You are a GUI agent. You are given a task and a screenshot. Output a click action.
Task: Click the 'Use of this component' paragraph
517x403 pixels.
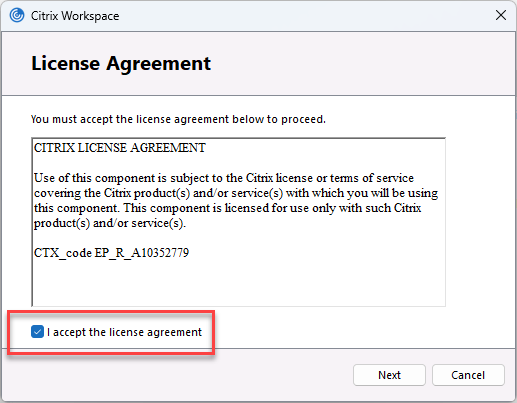coord(236,200)
